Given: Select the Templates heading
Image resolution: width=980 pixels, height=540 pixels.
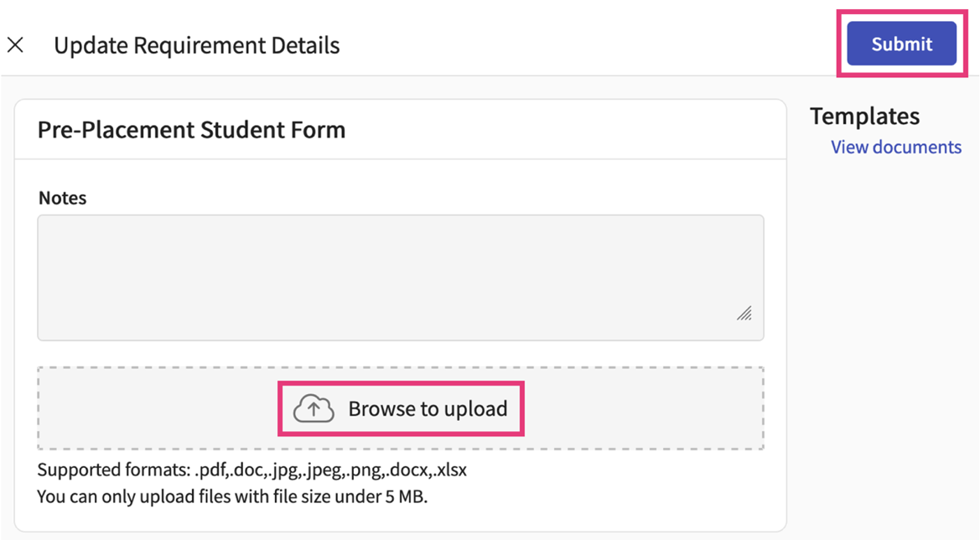Looking at the screenshot, I should click(x=864, y=116).
